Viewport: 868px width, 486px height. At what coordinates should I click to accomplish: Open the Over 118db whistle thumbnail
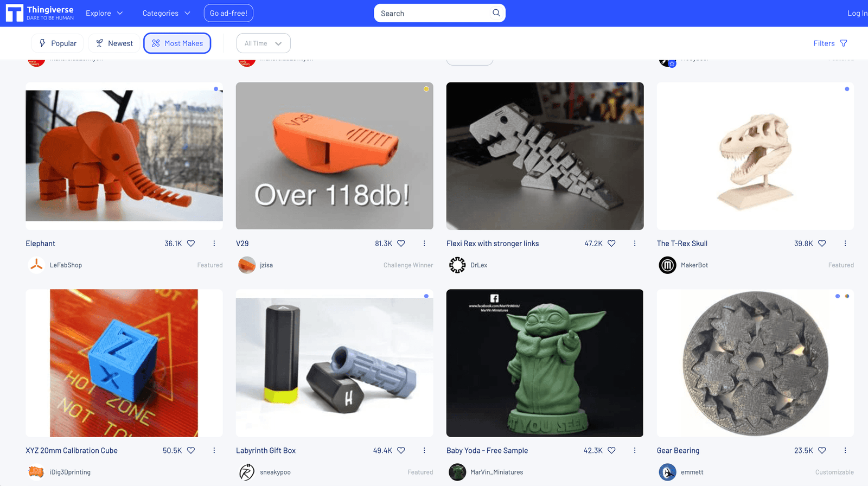pos(335,156)
